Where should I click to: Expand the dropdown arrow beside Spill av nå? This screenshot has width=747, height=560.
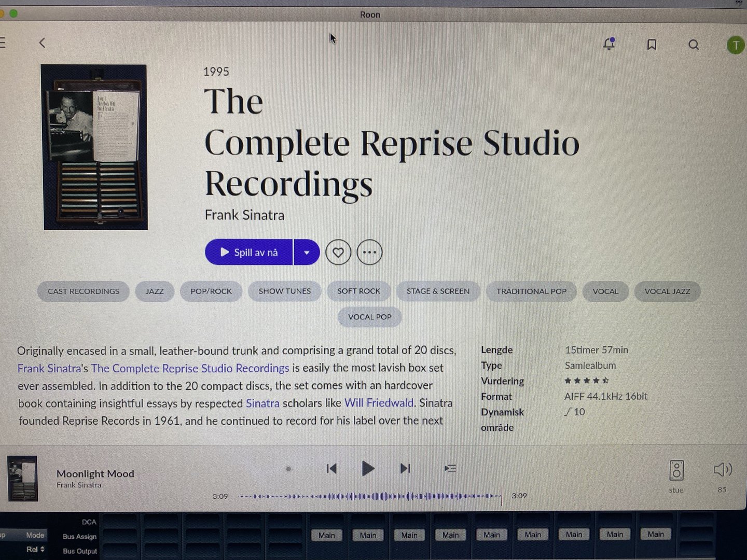[307, 253]
